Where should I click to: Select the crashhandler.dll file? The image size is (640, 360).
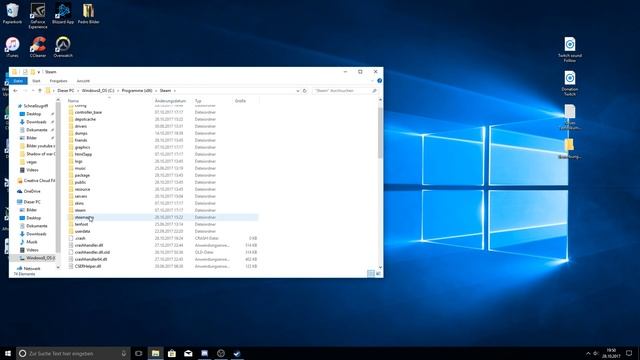click(x=89, y=245)
